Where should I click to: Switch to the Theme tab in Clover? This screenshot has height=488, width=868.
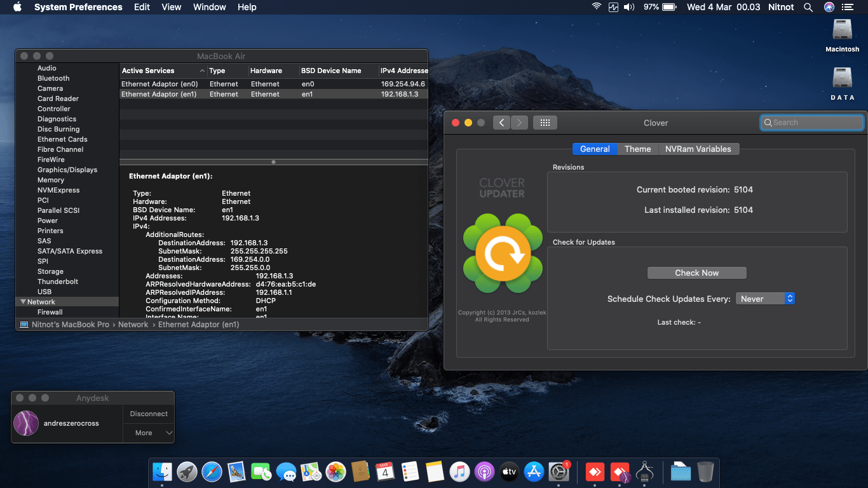point(637,149)
